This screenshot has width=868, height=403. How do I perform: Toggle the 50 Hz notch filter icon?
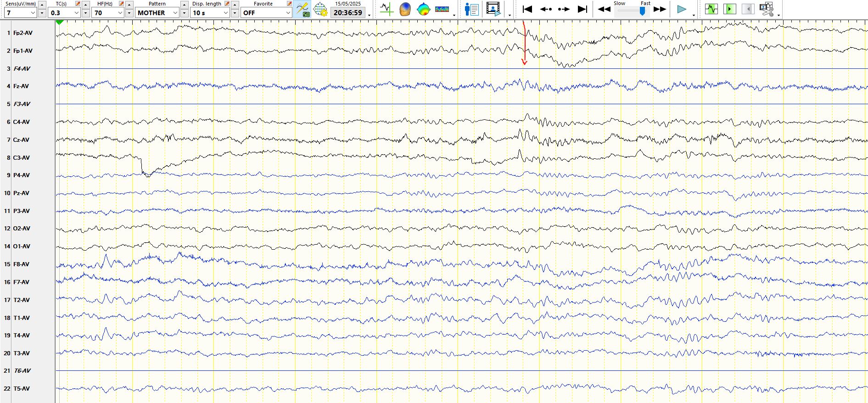(302, 9)
